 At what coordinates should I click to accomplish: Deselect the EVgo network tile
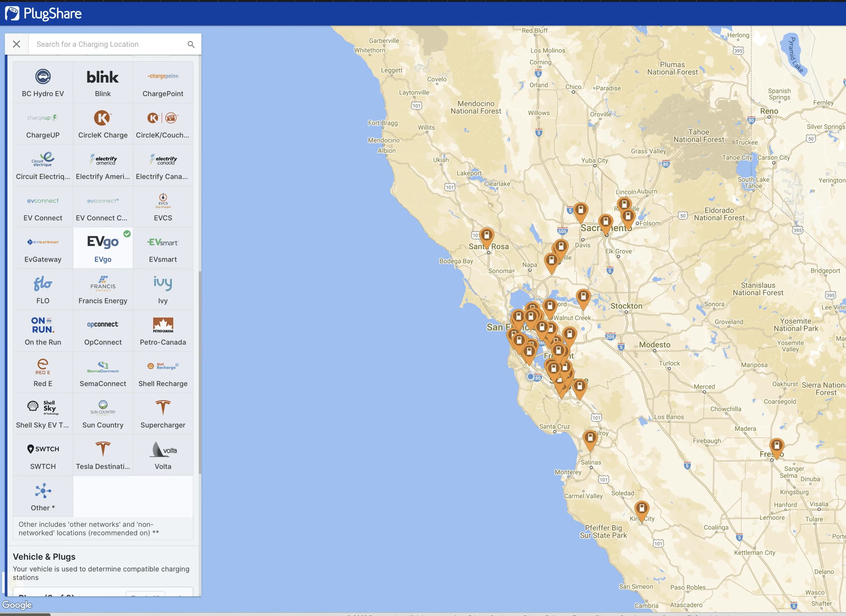[103, 248]
